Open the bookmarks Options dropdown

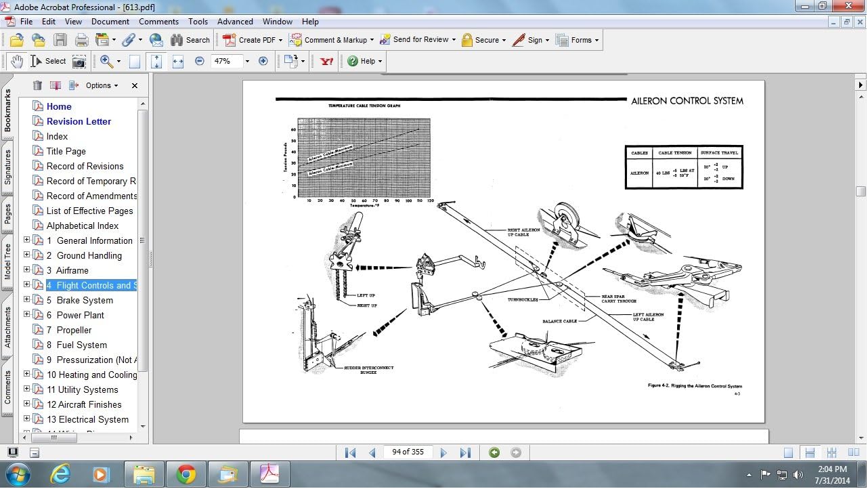pos(102,85)
